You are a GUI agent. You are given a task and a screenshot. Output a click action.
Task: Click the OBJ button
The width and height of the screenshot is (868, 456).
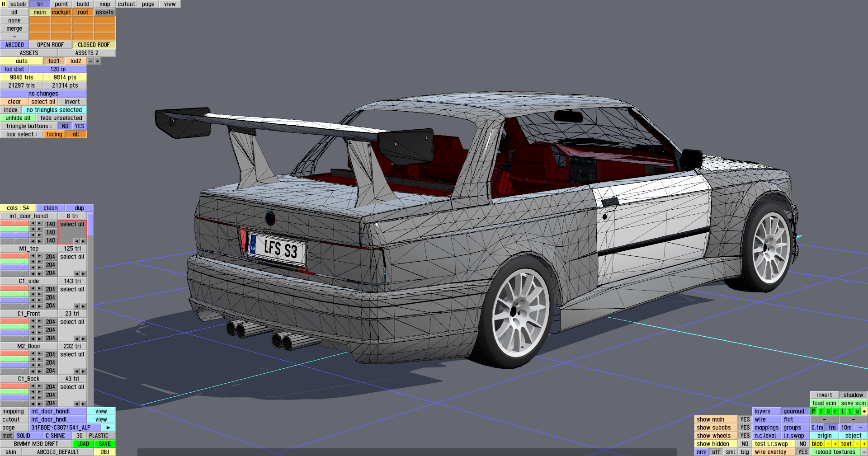[105, 452]
